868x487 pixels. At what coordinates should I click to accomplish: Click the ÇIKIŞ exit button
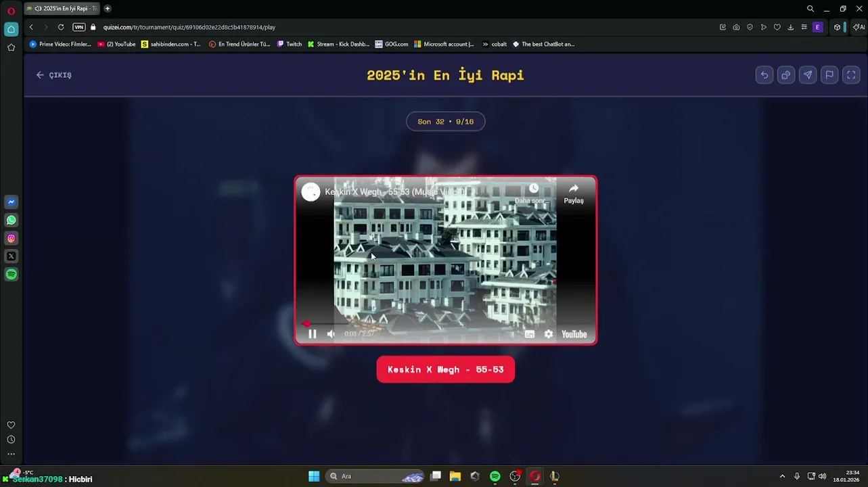53,75
